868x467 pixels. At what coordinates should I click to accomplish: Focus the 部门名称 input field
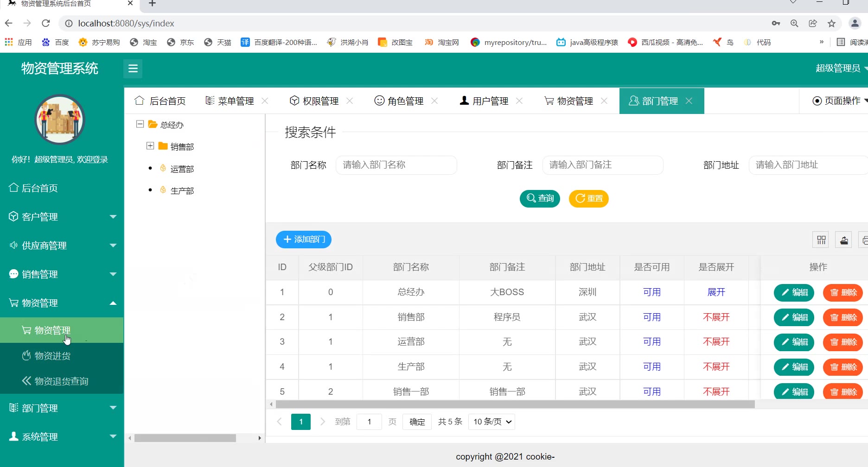tap(396, 165)
